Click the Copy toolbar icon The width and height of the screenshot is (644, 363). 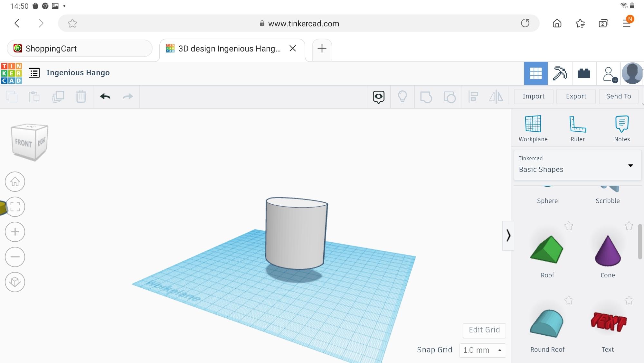tap(12, 97)
